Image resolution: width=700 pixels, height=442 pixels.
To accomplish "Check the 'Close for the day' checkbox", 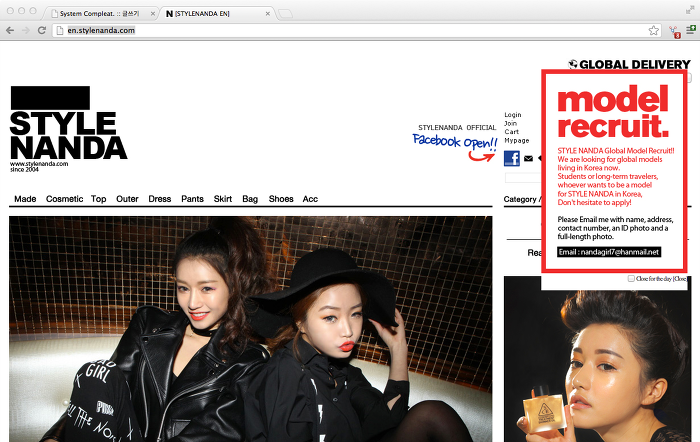I will [631, 279].
